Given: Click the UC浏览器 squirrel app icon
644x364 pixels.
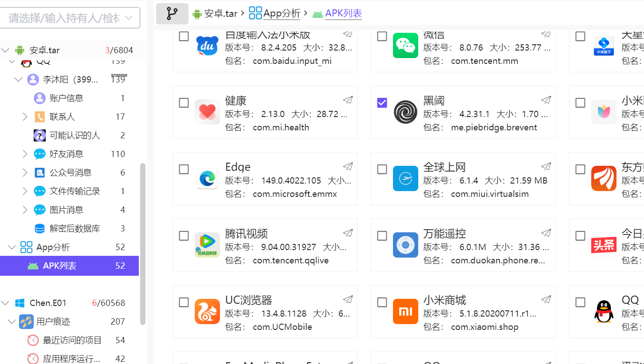Looking at the screenshot, I should point(207,311).
